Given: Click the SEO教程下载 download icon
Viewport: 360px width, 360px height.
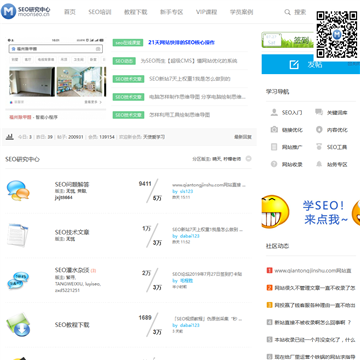Looking at the screenshot, I should click(x=18, y=325).
